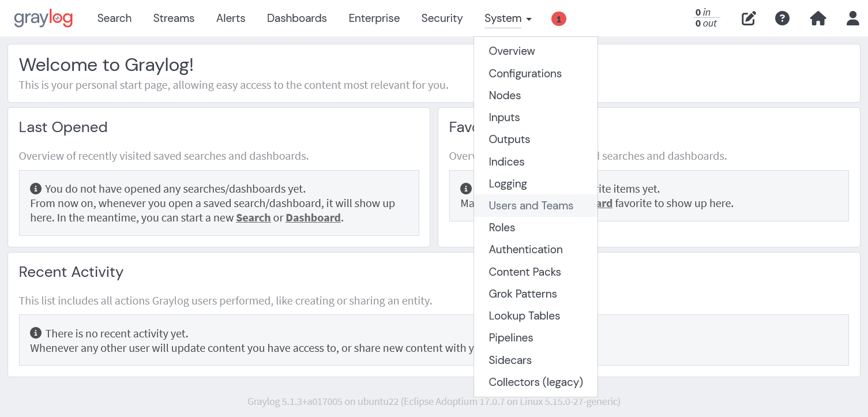Click the Graylog logo
This screenshot has height=417, width=868.
click(43, 18)
